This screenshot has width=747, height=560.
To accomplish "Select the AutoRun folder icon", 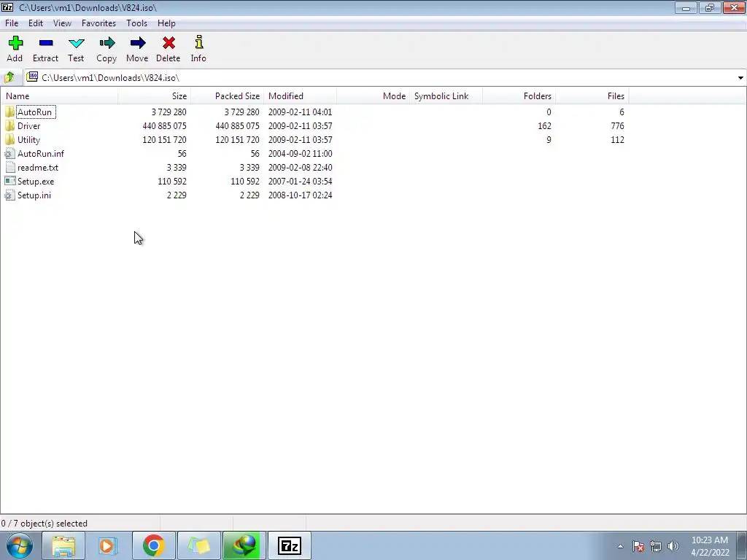I will pos(10,112).
